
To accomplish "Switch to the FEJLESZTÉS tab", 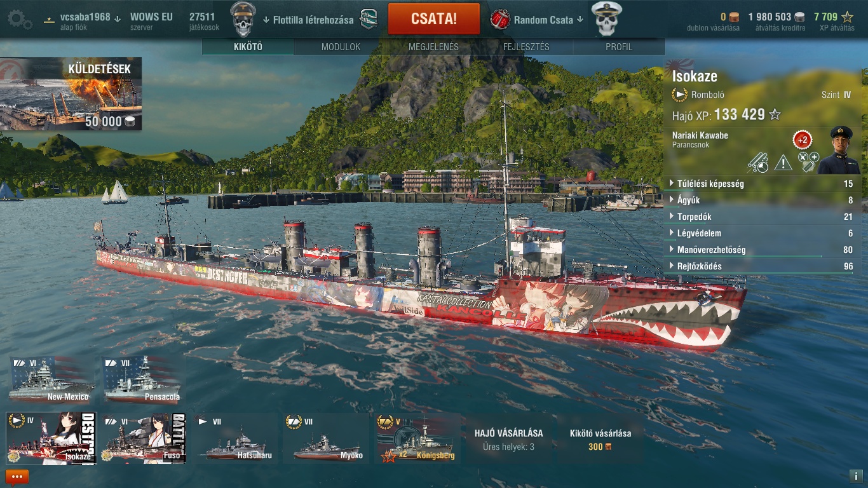I will tap(526, 47).
